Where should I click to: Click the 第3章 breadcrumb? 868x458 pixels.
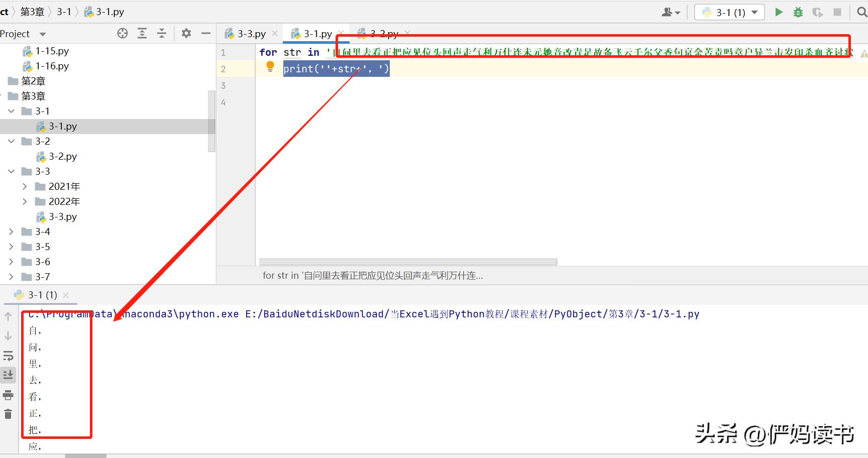click(33, 12)
